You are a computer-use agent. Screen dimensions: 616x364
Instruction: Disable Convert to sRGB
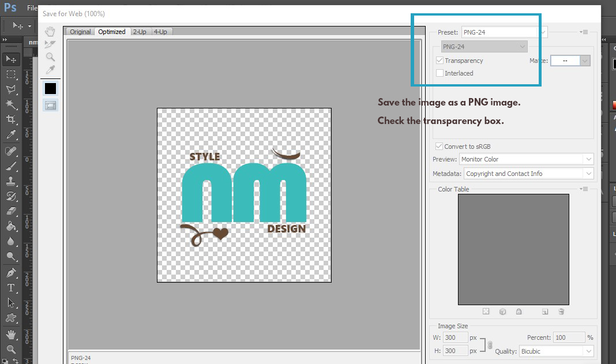click(439, 146)
